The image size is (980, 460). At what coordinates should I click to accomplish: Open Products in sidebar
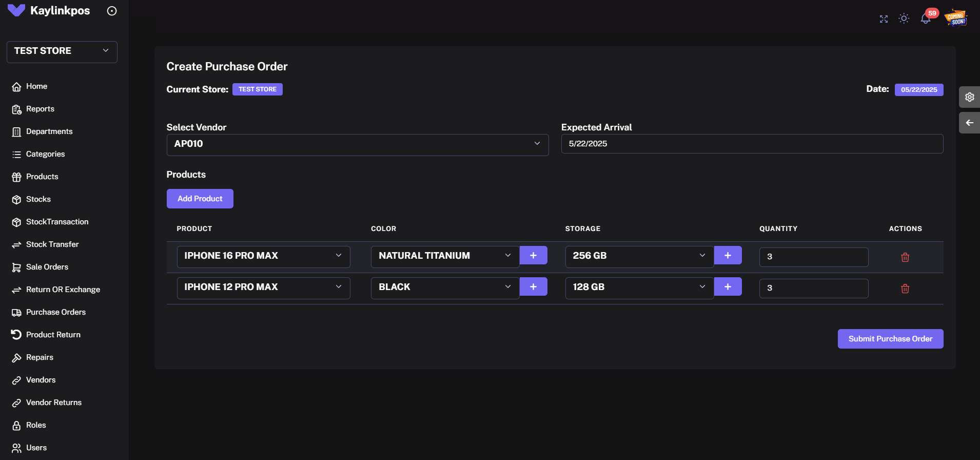[42, 177]
